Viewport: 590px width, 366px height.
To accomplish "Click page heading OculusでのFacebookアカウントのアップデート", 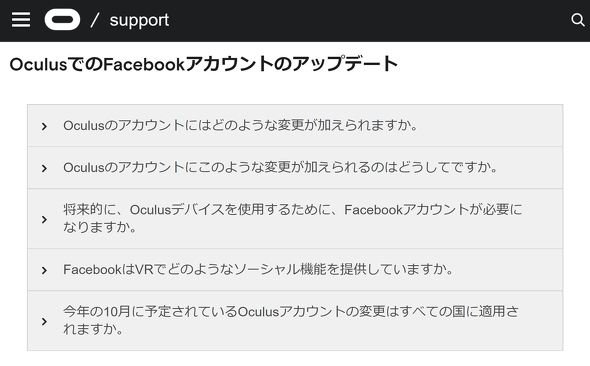I will click(x=204, y=64).
